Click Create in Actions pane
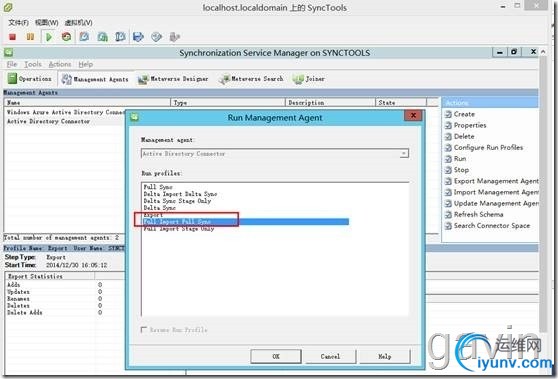The width and height of the screenshot is (558, 379). [x=464, y=114]
